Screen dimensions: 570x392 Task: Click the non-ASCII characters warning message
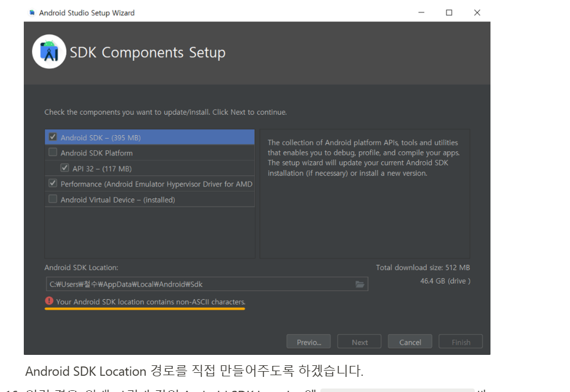click(150, 302)
